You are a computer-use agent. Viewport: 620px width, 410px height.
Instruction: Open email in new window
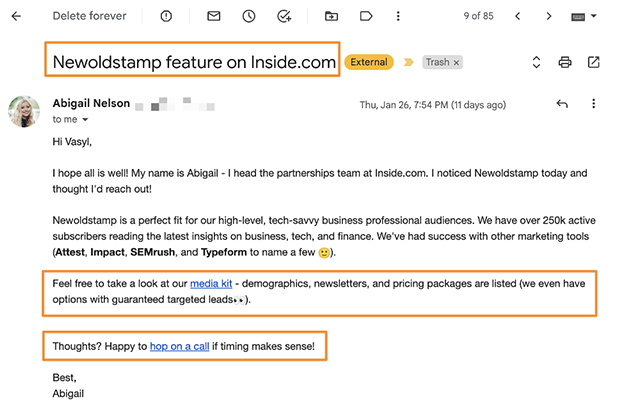point(594,62)
